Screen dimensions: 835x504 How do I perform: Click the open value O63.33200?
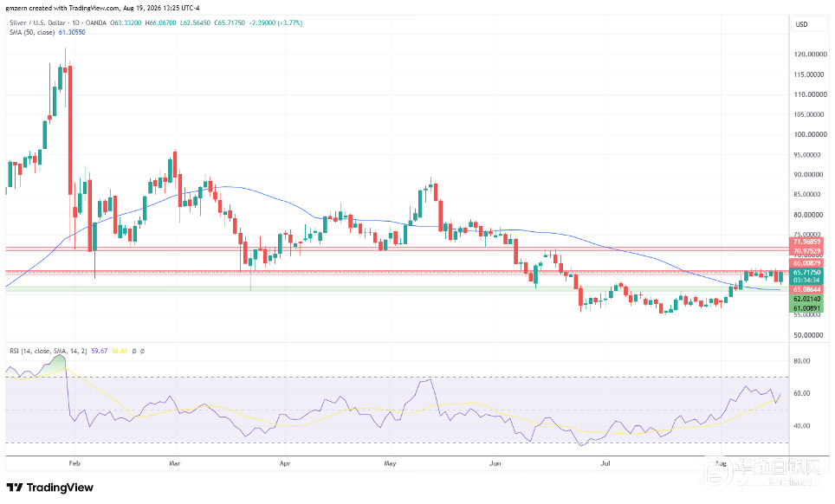[x=126, y=23]
